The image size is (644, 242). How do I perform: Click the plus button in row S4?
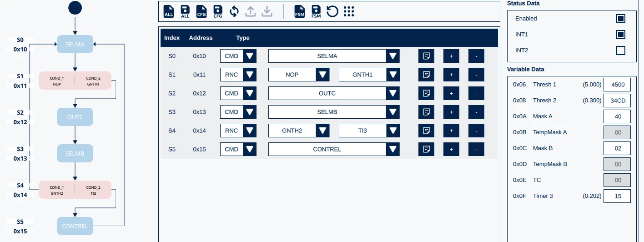452,131
